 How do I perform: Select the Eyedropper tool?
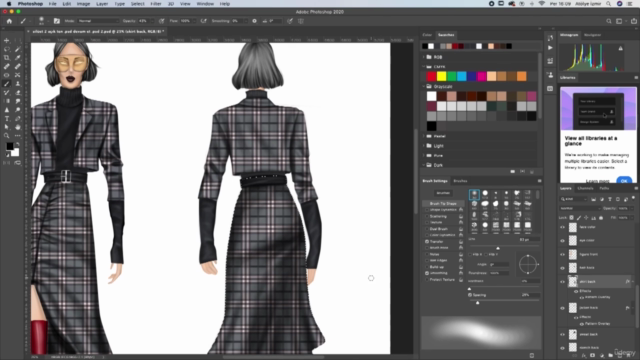(x=18, y=58)
